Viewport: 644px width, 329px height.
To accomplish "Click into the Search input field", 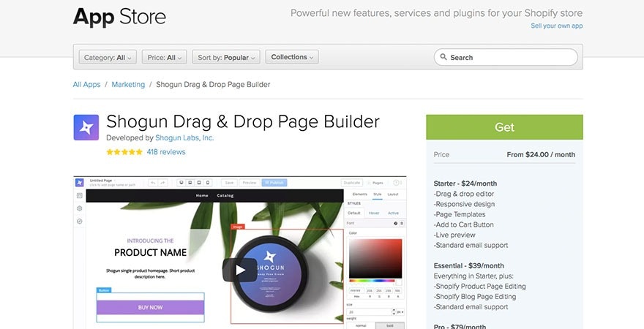I will [512, 57].
